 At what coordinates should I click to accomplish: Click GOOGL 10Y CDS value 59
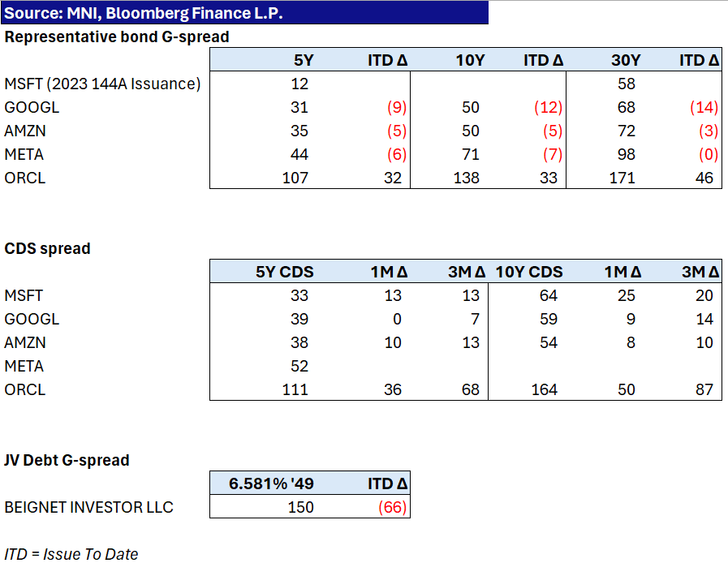(x=549, y=320)
